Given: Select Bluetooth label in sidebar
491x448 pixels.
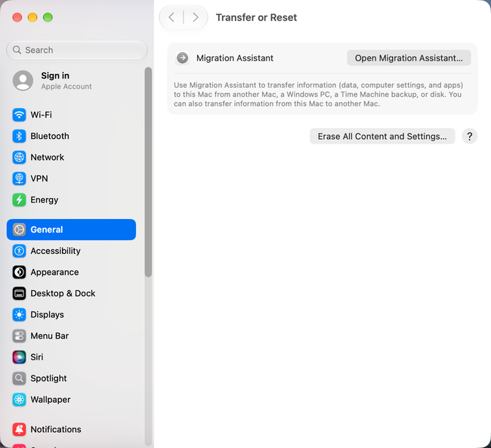Looking at the screenshot, I should pos(50,136).
